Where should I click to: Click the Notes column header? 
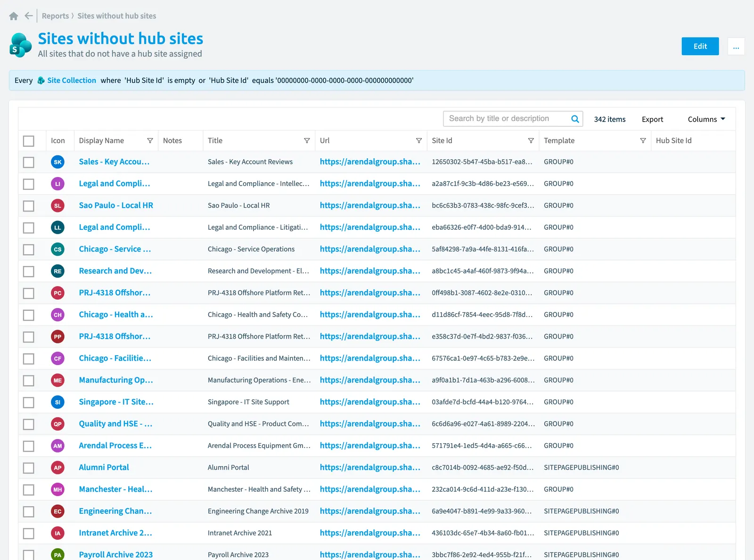click(x=172, y=141)
